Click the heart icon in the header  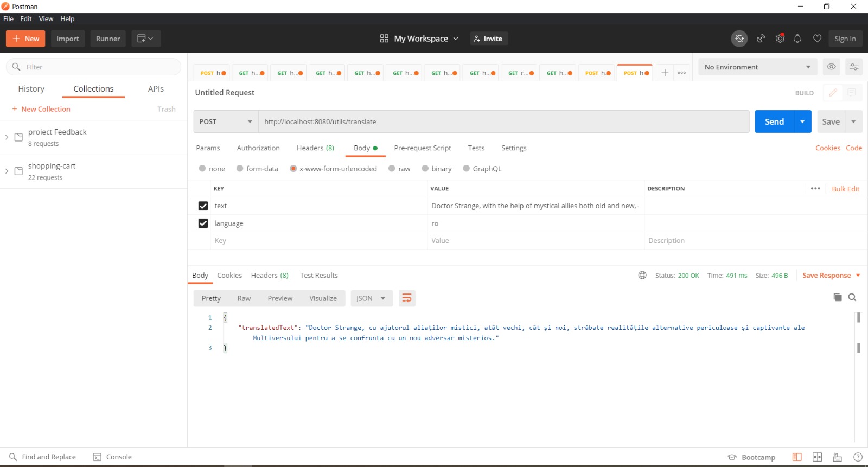[817, 39]
